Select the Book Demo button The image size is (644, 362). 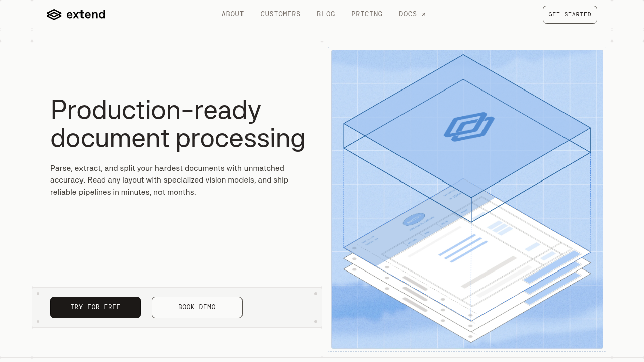pos(197,307)
